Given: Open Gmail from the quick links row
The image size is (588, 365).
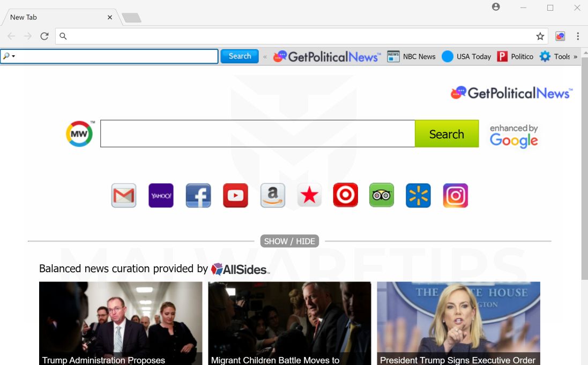Looking at the screenshot, I should pyautogui.click(x=123, y=195).
